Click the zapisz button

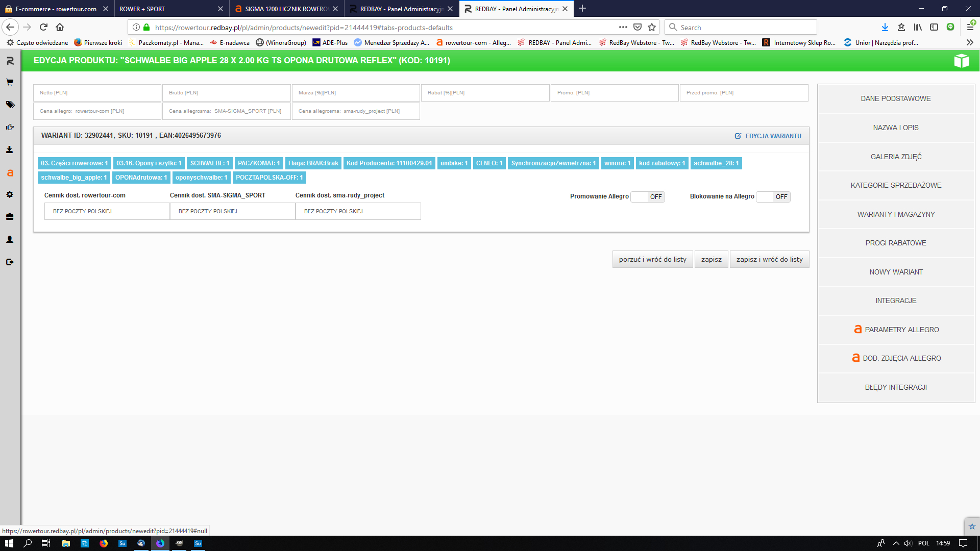711,259
